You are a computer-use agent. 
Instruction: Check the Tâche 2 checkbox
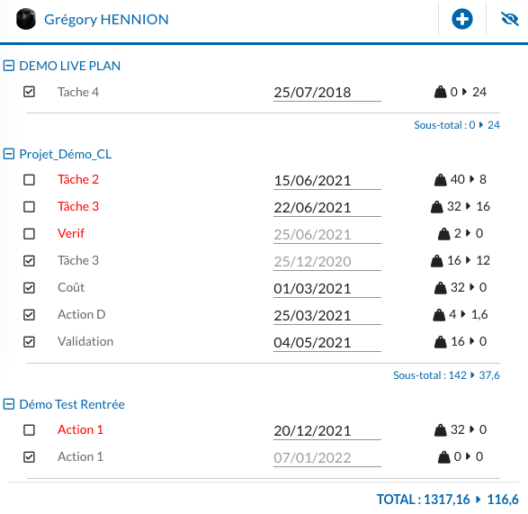pos(29,180)
